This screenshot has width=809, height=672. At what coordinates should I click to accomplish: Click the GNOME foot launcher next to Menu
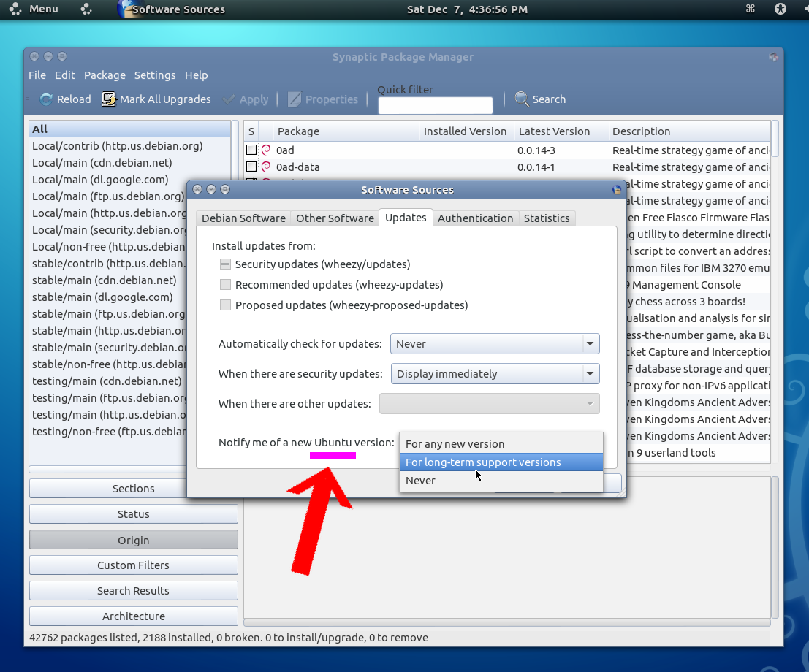click(x=86, y=9)
